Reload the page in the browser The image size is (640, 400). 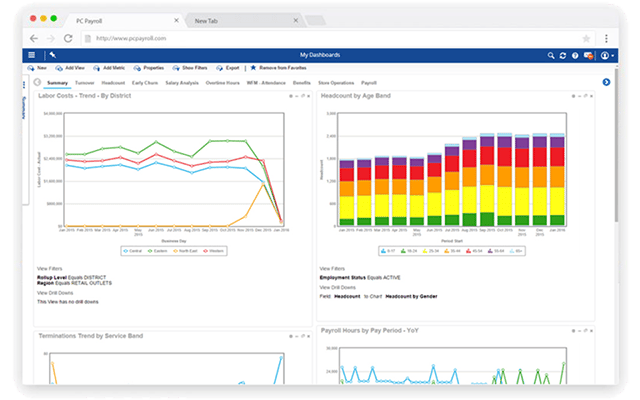[68, 38]
